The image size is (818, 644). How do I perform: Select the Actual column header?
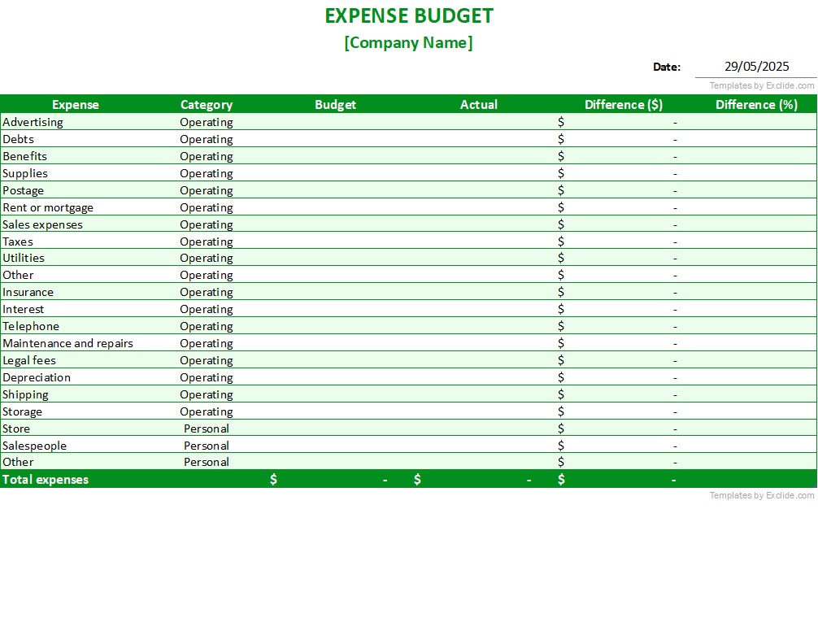coord(478,104)
